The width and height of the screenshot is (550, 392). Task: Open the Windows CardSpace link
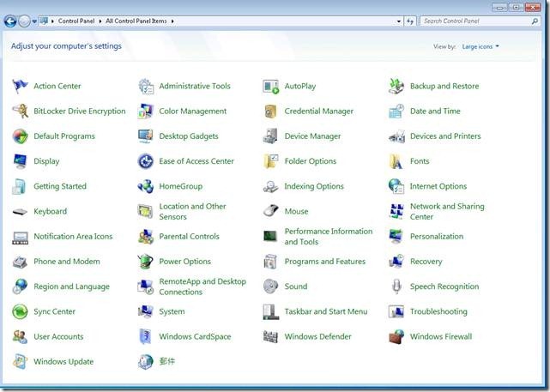coord(195,336)
